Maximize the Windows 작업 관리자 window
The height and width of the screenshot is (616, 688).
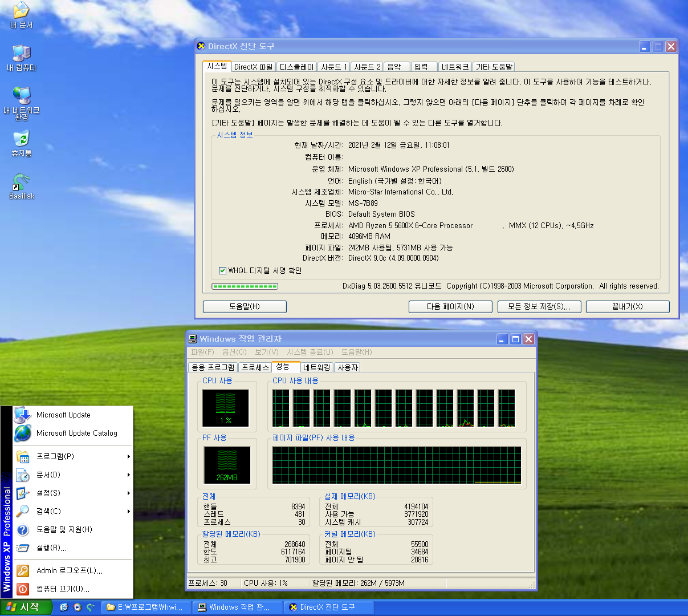515,339
